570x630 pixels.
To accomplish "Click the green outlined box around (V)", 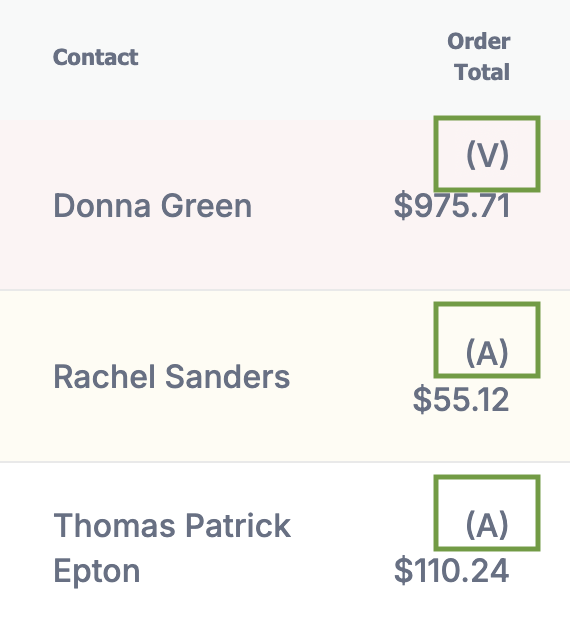I will [x=487, y=154].
